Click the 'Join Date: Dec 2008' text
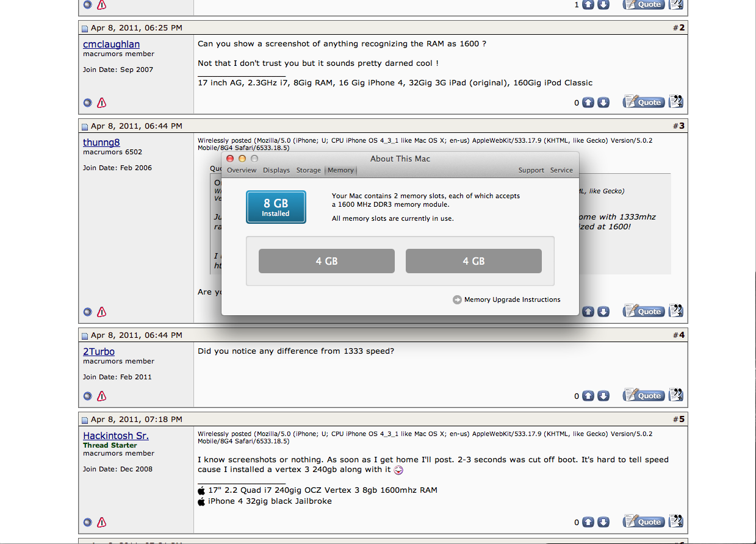The image size is (756, 544). (118, 469)
